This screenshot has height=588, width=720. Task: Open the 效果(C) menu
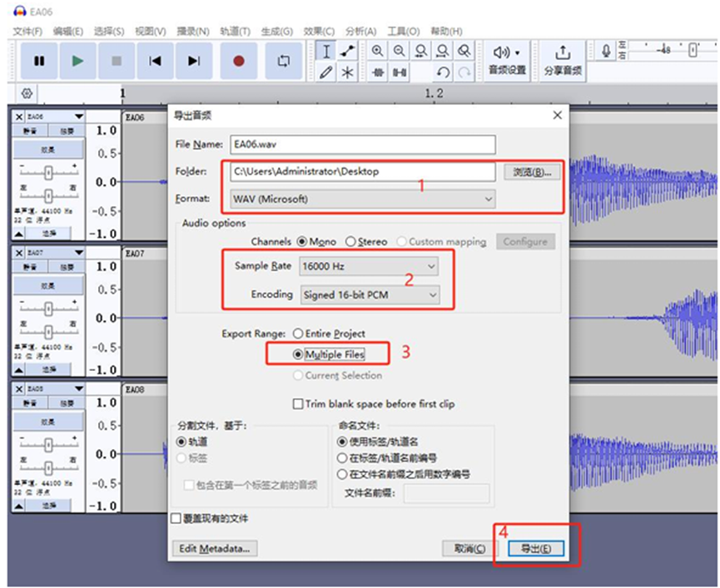pos(319,31)
